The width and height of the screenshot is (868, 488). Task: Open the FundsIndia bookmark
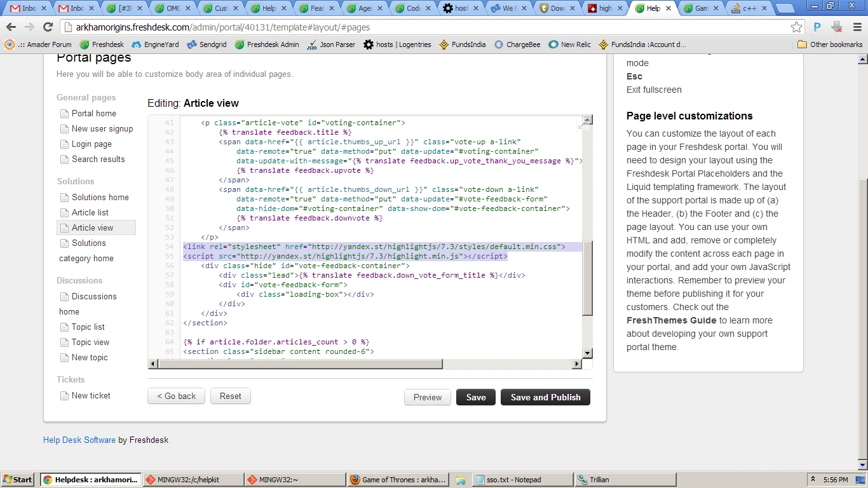[462, 44]
